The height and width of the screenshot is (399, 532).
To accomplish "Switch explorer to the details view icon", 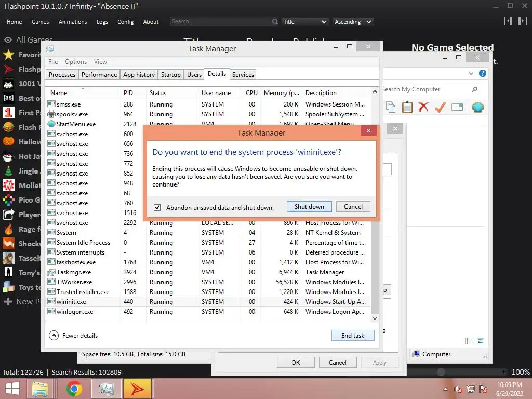I will click(x=469, y=341).
